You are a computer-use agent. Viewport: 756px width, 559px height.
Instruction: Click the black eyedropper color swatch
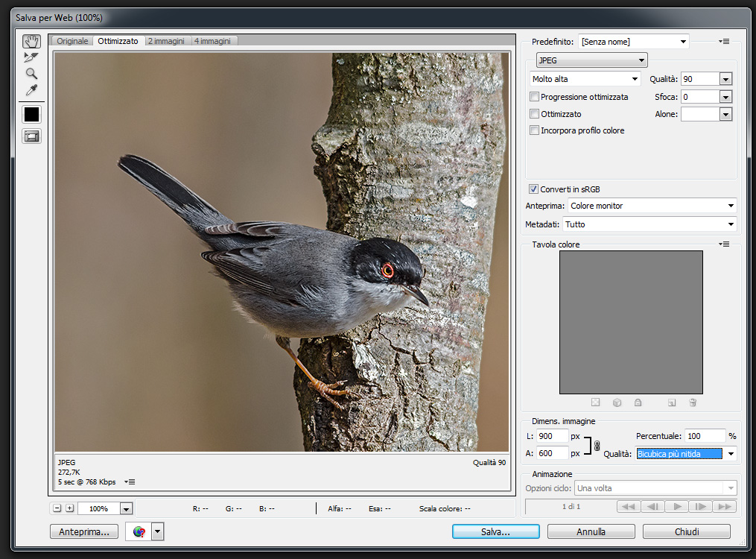coord(32,114)
